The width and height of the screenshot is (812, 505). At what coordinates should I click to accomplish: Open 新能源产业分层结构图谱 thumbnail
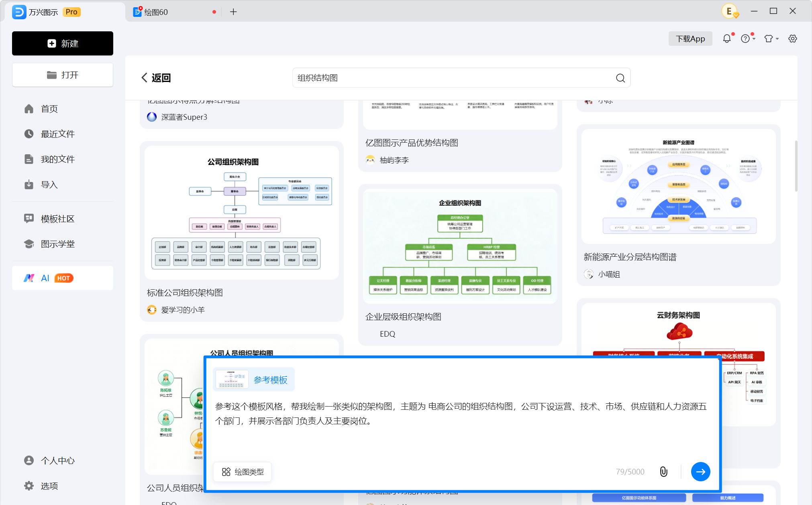point(679,186)
